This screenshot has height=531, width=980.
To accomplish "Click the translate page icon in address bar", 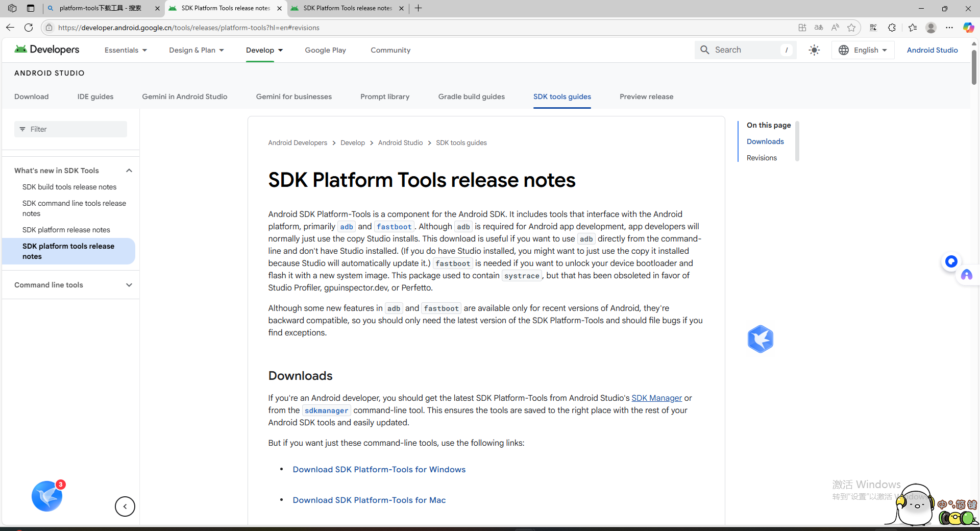I will click(x=819, y=28).
